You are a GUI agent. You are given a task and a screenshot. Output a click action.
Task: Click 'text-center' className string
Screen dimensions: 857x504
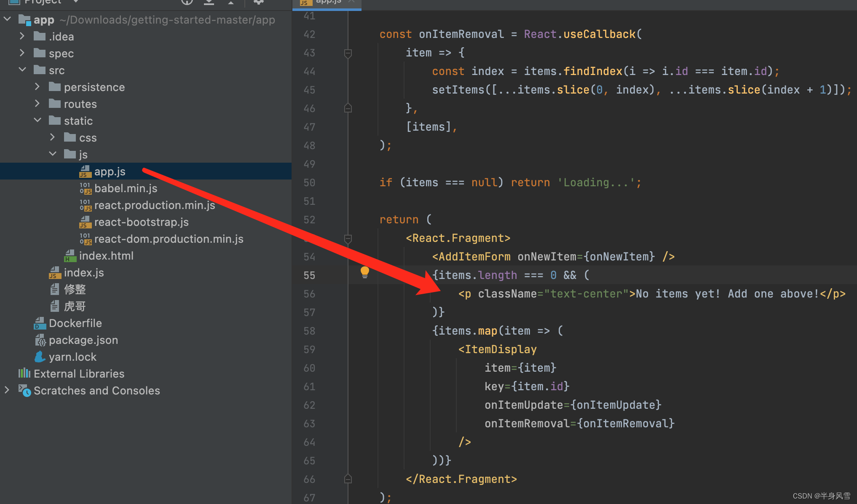tap(586, 294)
